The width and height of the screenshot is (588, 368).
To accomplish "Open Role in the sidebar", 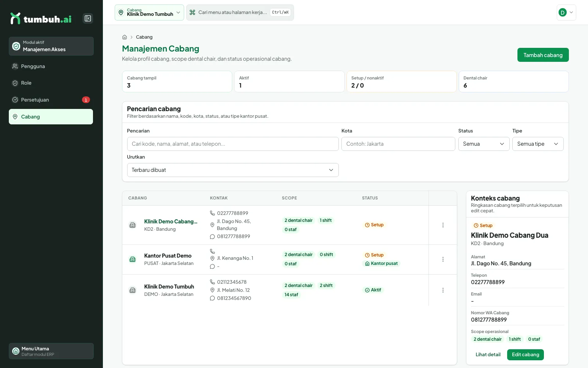I will [x=51, y=83].
